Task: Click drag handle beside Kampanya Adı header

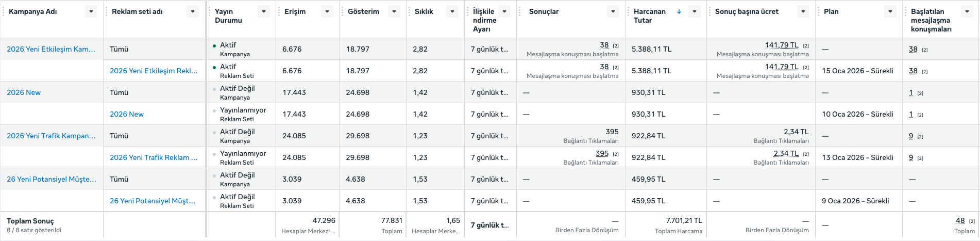Action: [4, 11]
